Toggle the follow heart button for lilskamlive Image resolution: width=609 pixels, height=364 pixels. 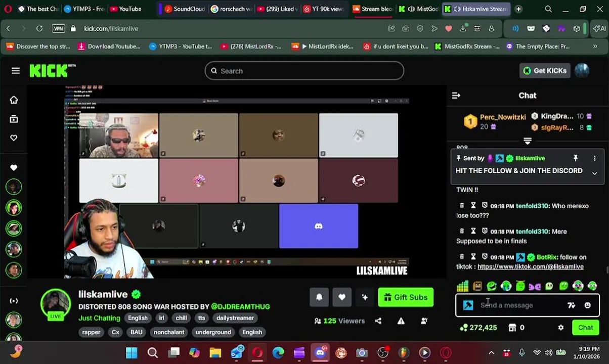(342, 297)
